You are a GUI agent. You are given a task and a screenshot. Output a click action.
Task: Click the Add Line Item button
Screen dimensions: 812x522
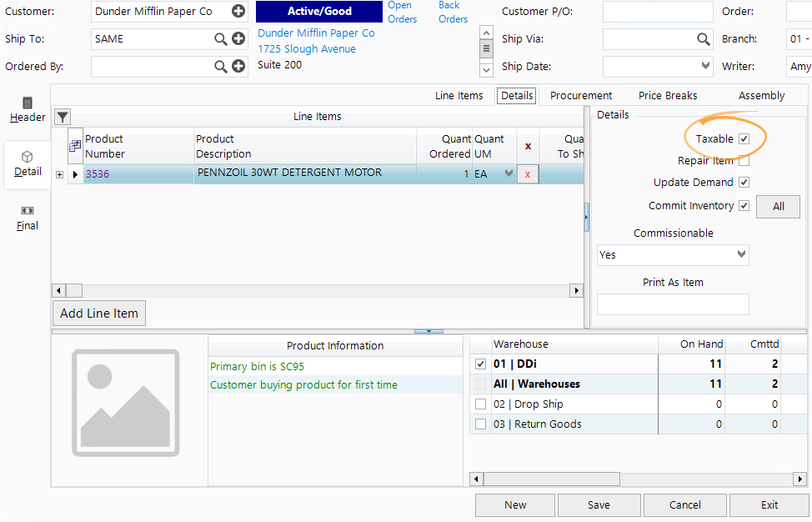click(x=98, y=313)
